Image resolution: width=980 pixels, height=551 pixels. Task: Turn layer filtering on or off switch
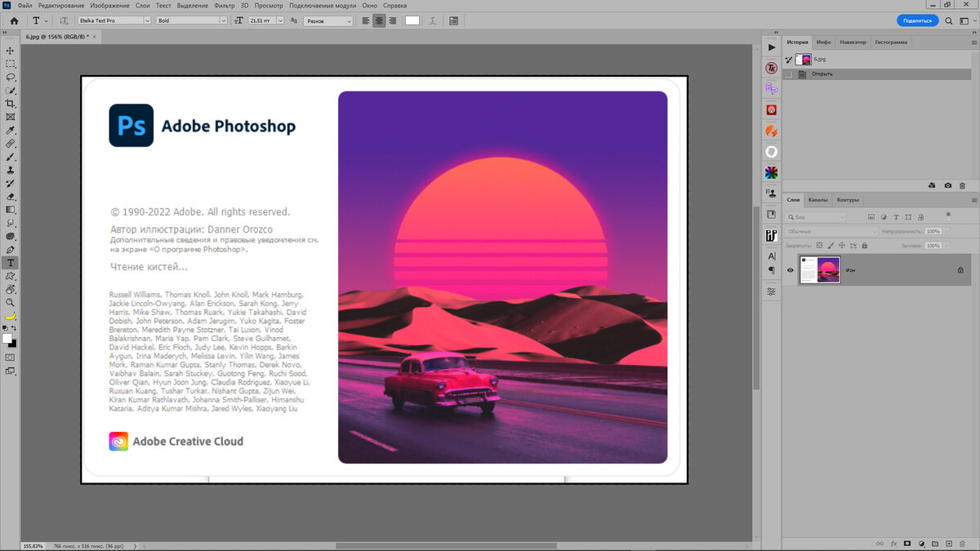tap(948, 216)
